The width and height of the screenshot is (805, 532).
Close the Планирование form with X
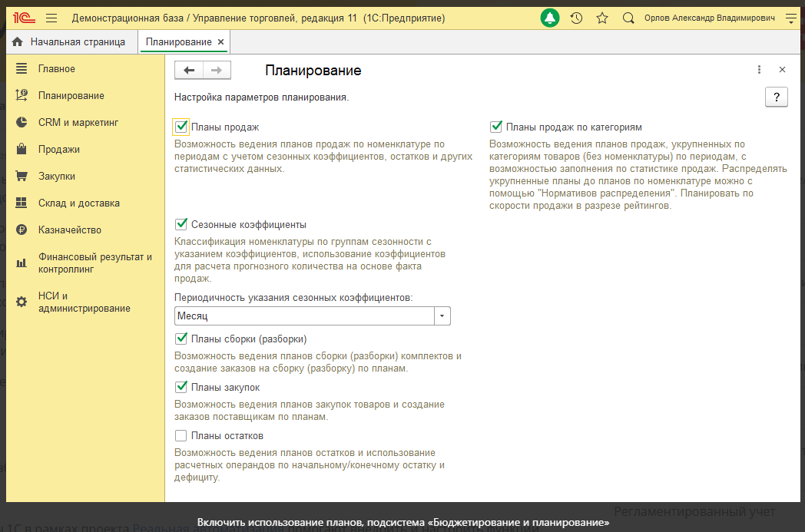click(x=782, y=70)
